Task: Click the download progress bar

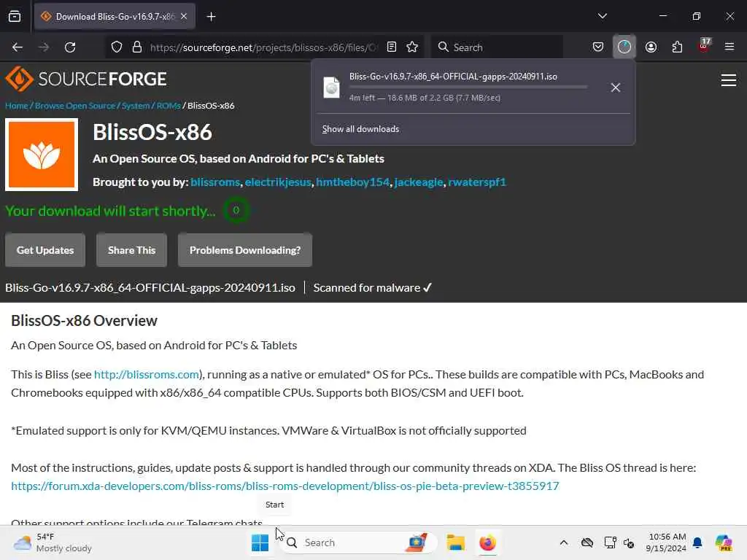Action: pyautogui.click(x=468, y=87)
